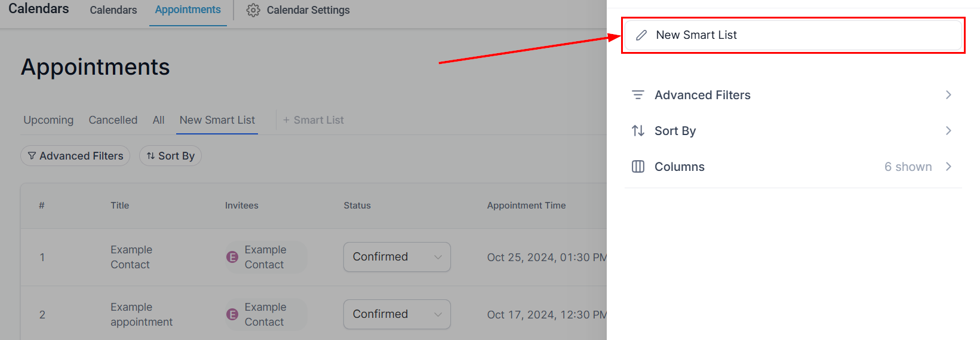
Task: Switch to the Upcoming tab
Action: [x=48, y=120]
